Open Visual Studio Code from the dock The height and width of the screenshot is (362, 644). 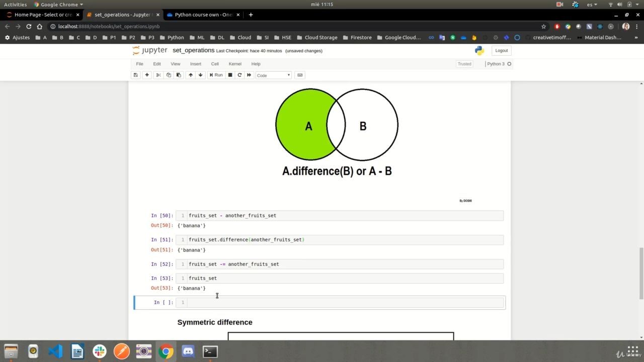pos(55,351)
